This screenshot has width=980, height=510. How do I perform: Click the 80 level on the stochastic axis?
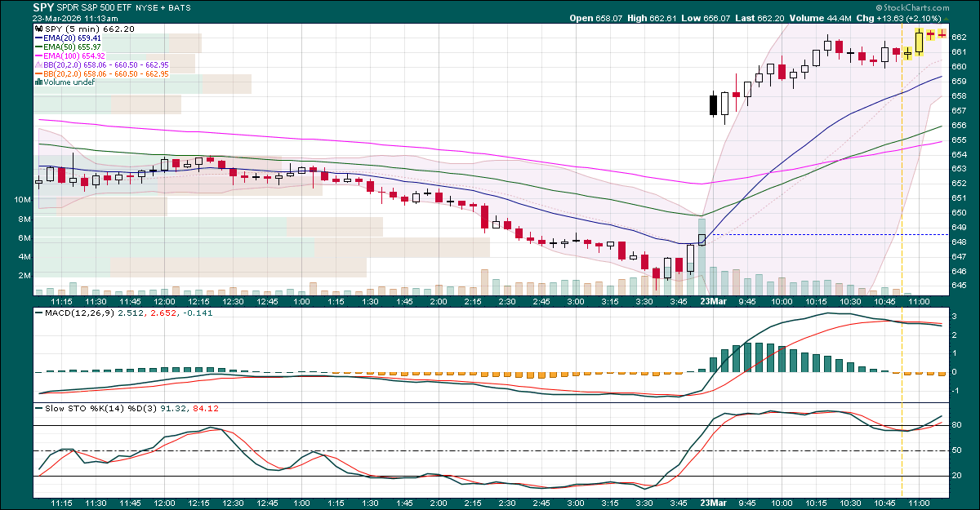[957, 425]
